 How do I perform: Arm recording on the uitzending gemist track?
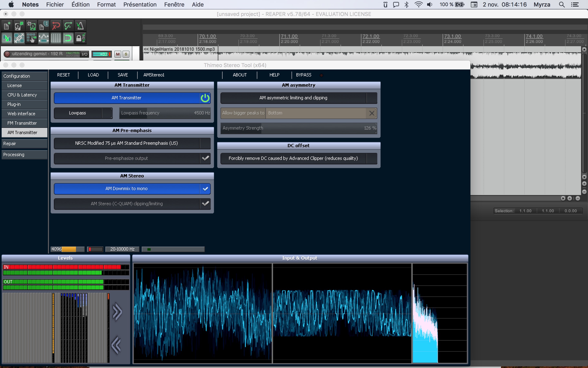click(x=7, y=54)
